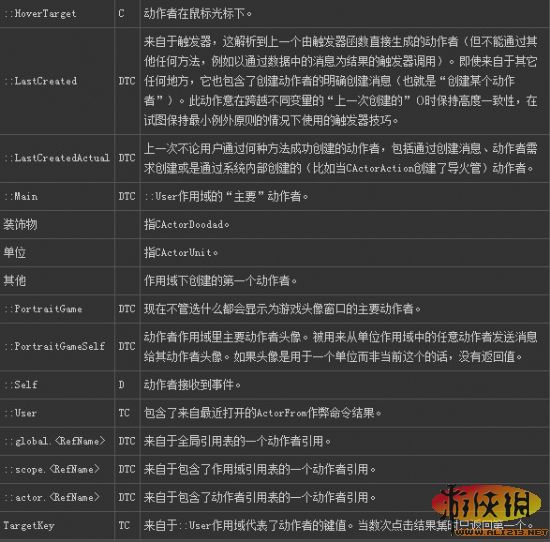Click the 指CActorDoodad description text
Image resolution: width=550 pixels, height=542 pixels.
click(x=187, y=225)
